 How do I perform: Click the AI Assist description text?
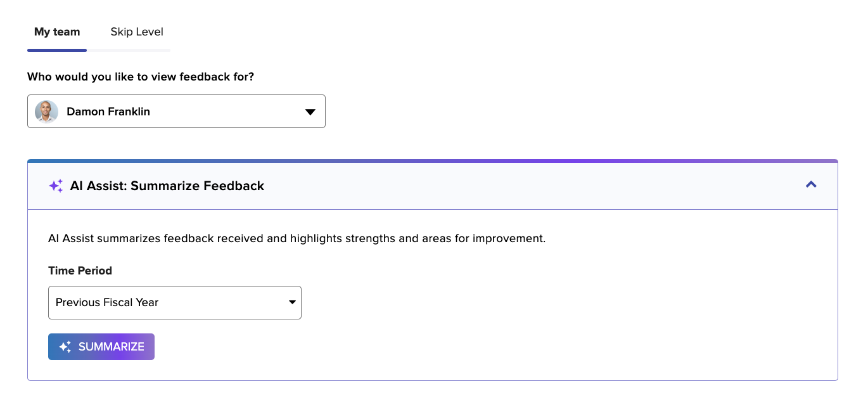coord(297,239)
